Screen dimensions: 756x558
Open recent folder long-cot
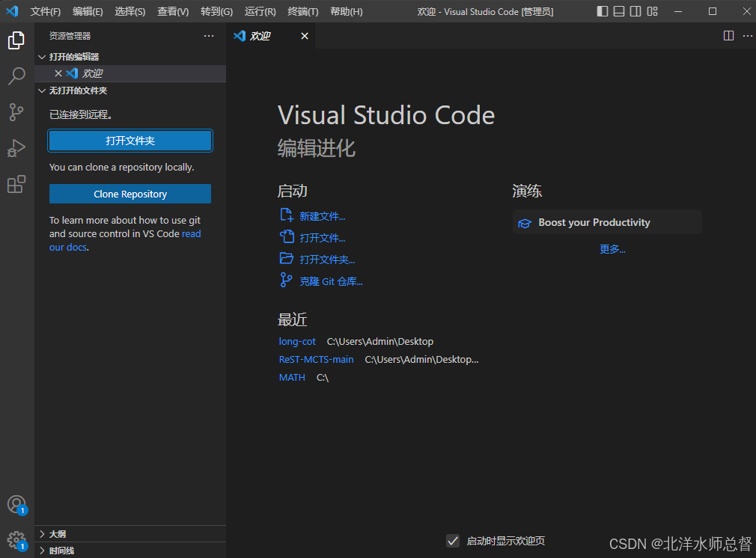297,341
